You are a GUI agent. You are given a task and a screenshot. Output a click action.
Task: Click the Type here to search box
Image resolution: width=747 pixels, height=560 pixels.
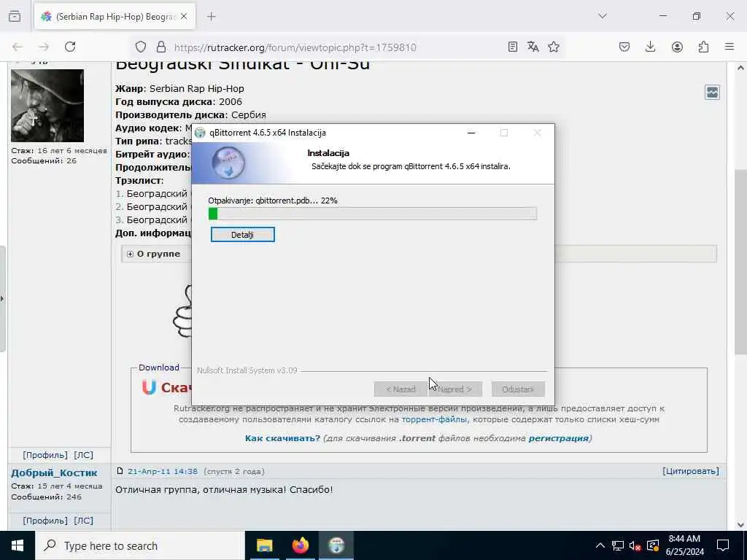pyautogui.click(x=139, y=545)
